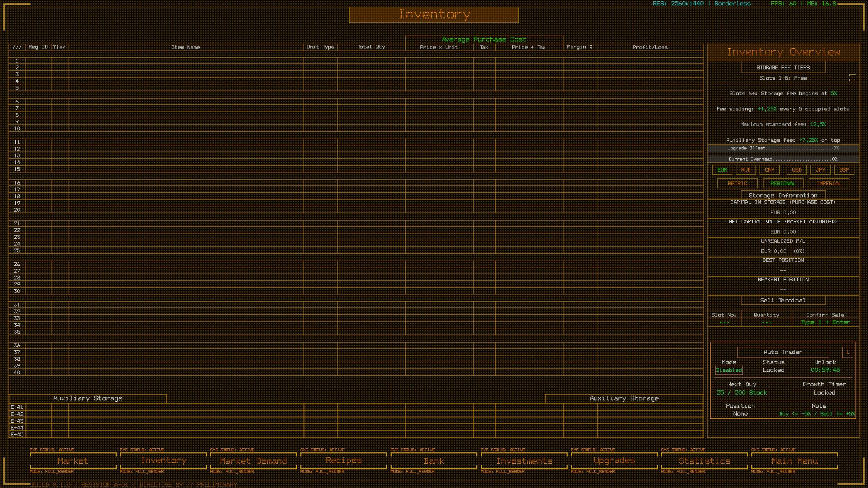The height and width of the screenshot is (488, 868).
Task: Click the BEST POSITION label
Action: 783,260
